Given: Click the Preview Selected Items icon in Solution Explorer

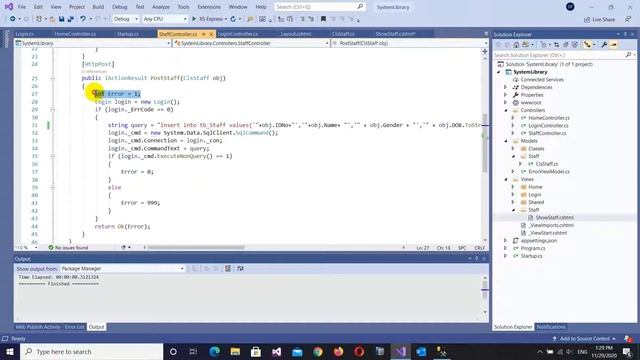Looking at the screenshot, I should coord(613,45).
